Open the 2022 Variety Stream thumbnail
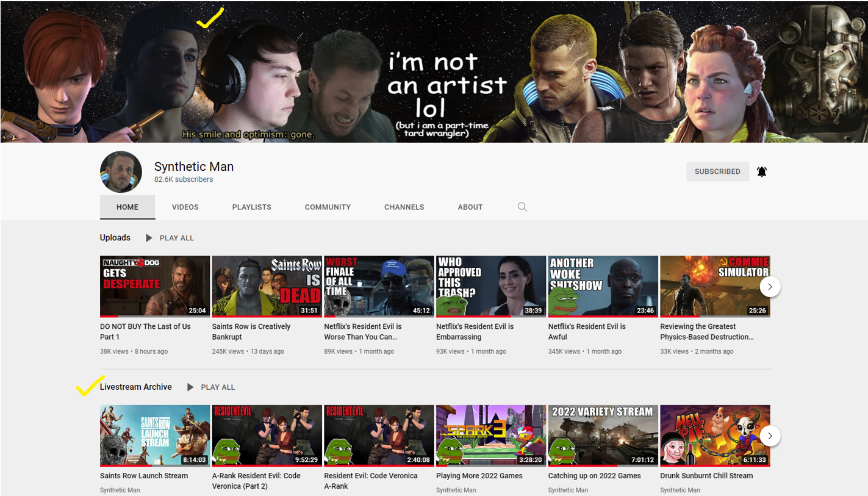The image size is (868, 496). click(603, 436)
